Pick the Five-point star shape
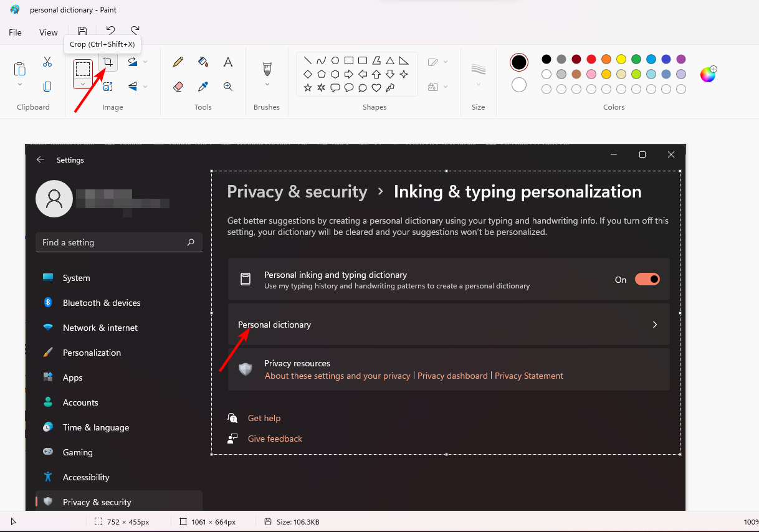 click(x=308, y=88)
